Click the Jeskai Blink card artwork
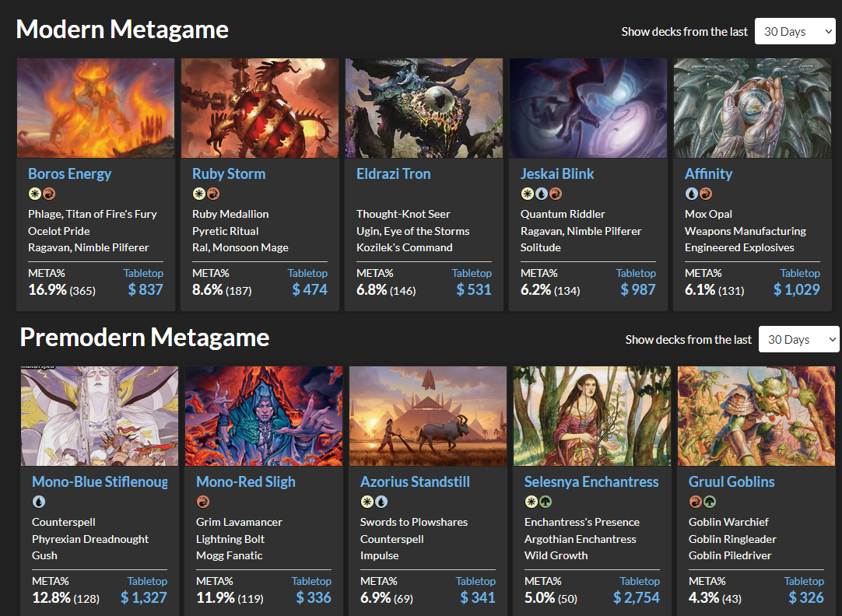The height and width of the screenshot is (616, 842). click(x=588, y=108)
